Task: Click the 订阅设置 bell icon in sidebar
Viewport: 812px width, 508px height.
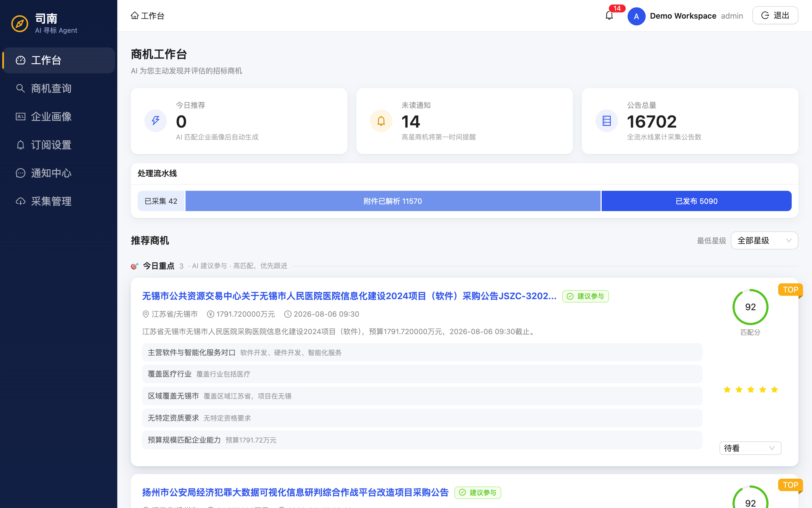Action: point(21,145)
